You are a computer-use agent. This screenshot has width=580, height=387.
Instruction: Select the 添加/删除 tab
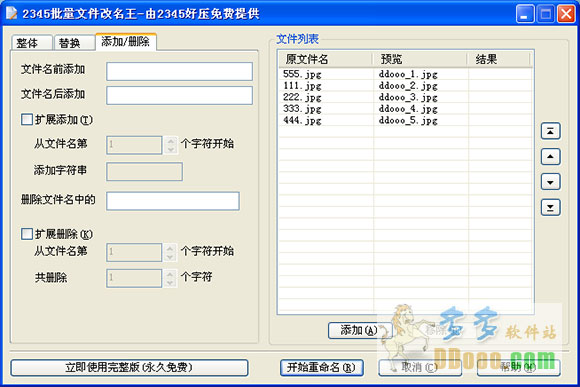click(x=126, y=41)
